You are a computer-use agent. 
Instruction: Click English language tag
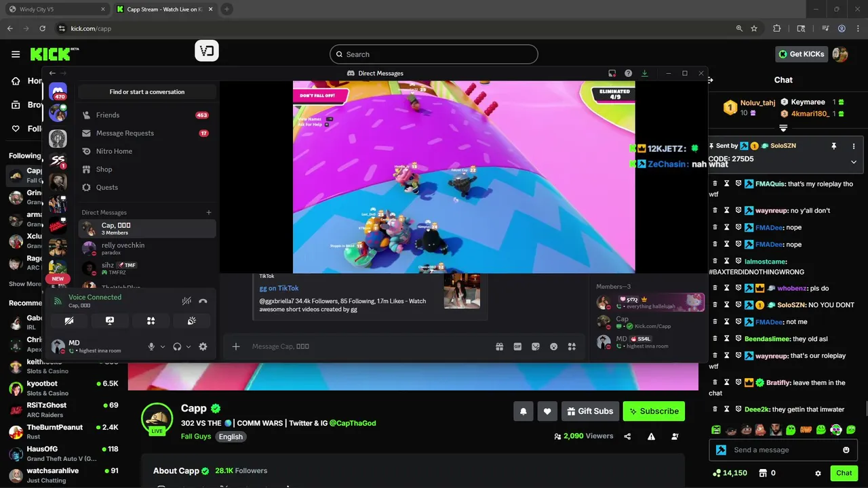(231, 436)
